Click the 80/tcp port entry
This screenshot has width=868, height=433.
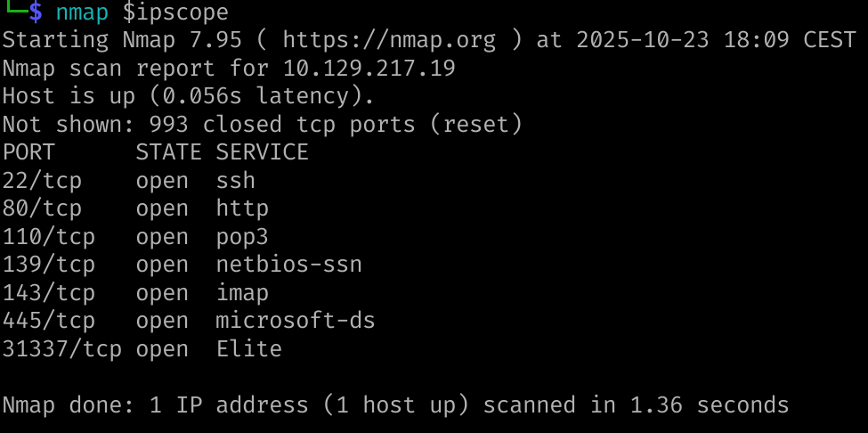click(x=42, y=208)
